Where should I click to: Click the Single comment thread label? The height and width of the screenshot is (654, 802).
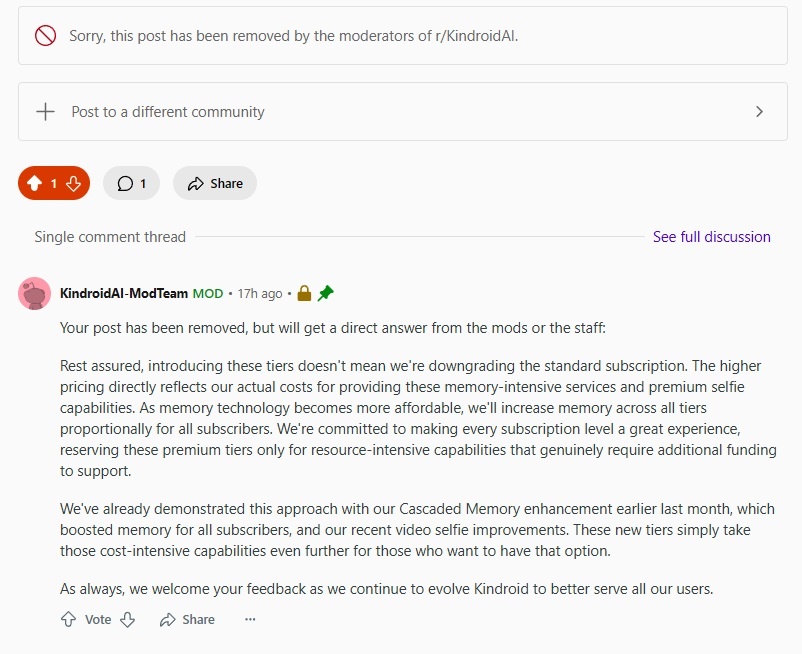[x=110, y=237]
